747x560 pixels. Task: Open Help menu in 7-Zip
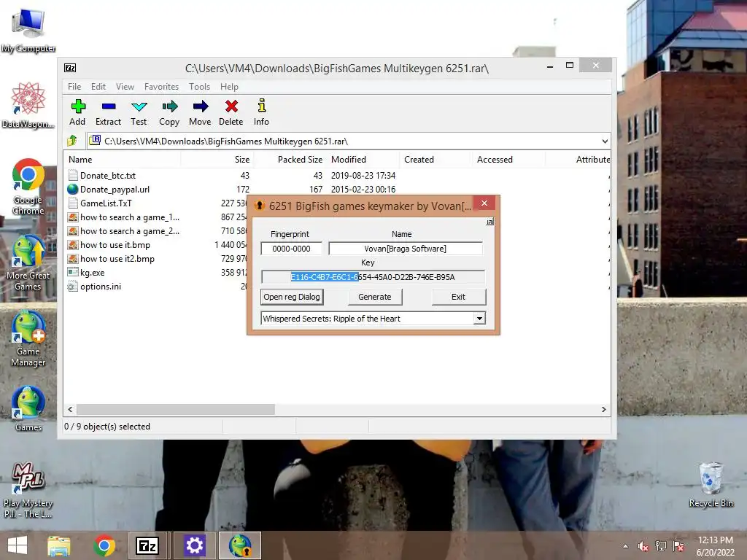[x=229, y=87]
